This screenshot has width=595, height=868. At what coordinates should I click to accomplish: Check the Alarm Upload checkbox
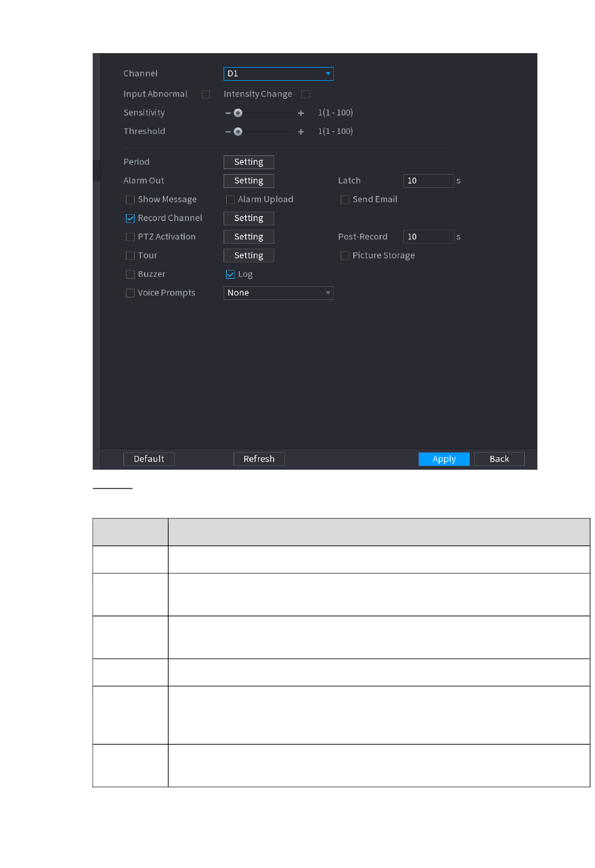point(230,200)
